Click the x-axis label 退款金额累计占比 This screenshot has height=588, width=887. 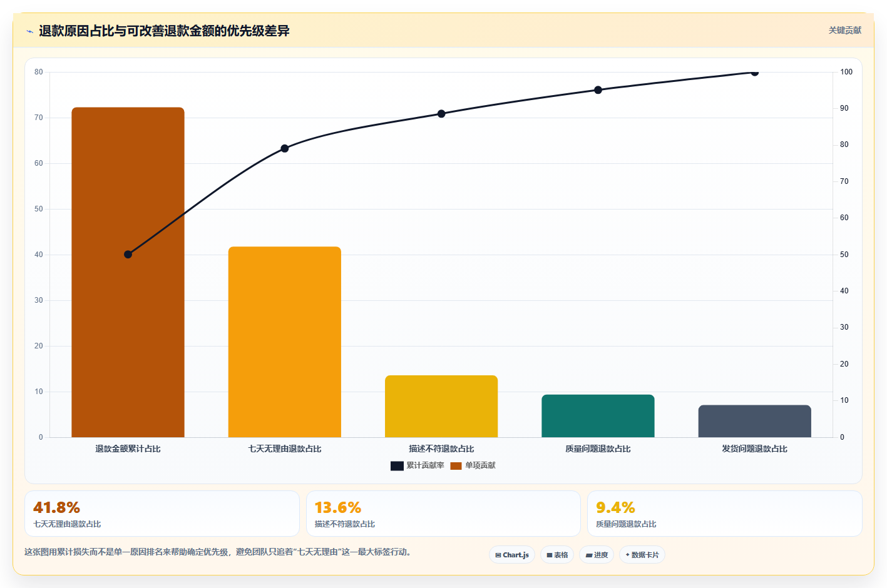click(128, 449)
